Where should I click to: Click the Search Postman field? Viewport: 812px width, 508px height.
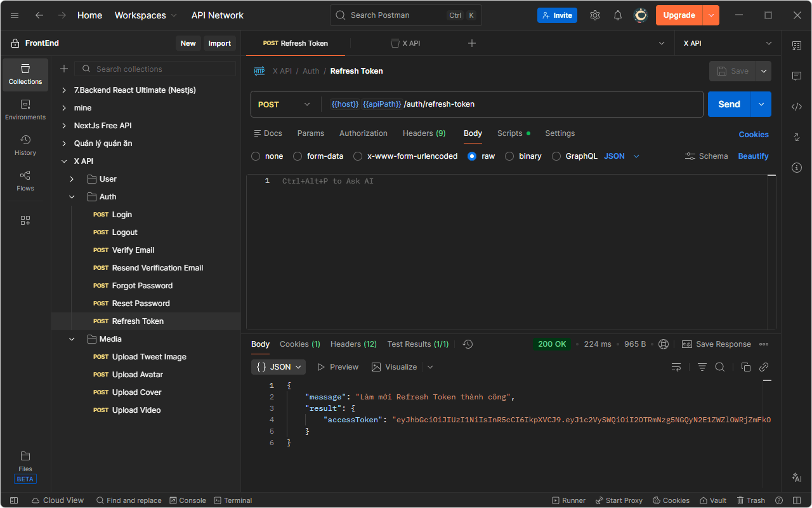406,15
